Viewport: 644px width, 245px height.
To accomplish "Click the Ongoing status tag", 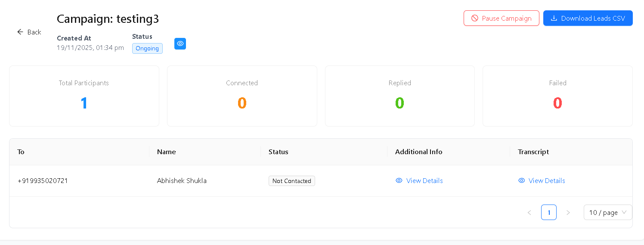I will pyautogui.click(x=147, y=48).
